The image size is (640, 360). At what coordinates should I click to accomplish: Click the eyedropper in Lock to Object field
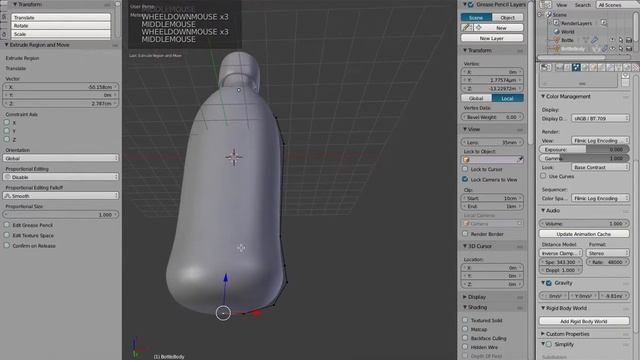(x=520, y=160)
